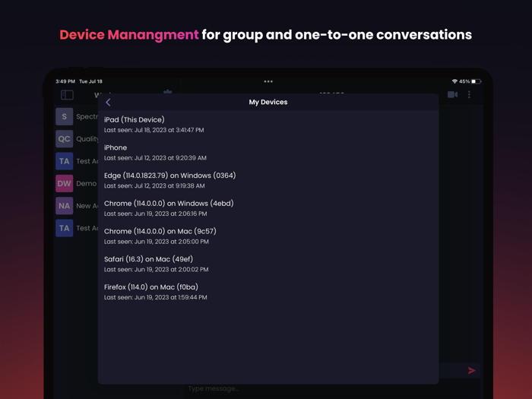Tap the send message arrow
The image size is (532, 399).
(x=472, y=371)
